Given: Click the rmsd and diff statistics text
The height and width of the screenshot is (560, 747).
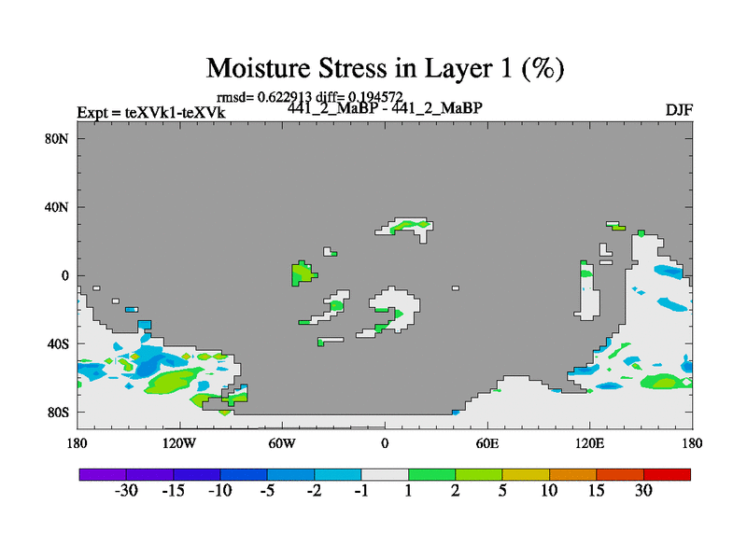Looking at the screenshot, I should point(309,96).
